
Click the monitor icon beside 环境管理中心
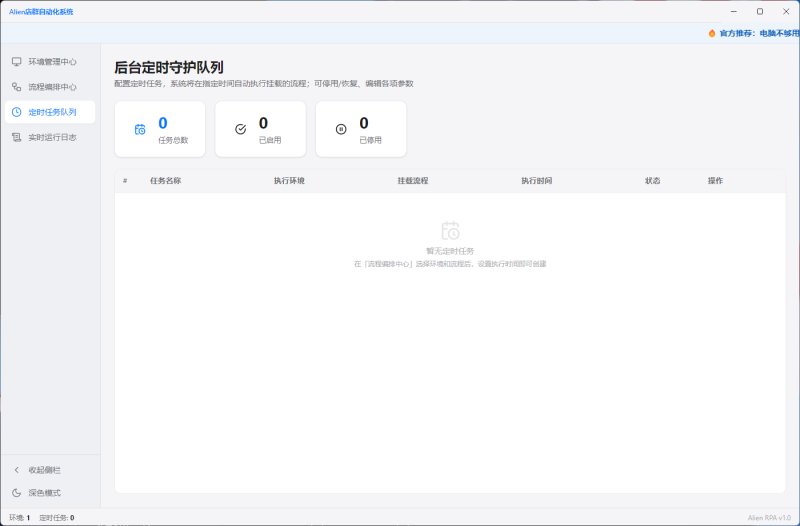pyautogui.click(x=16, y=62)
